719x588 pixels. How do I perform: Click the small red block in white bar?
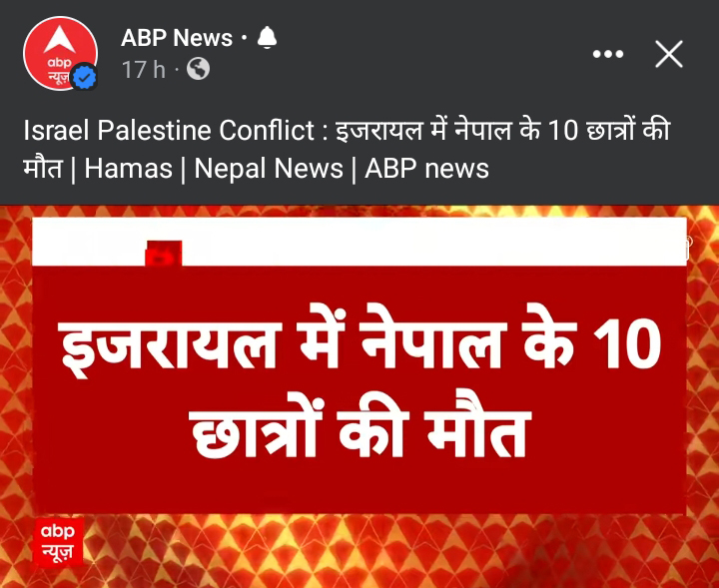163,253
